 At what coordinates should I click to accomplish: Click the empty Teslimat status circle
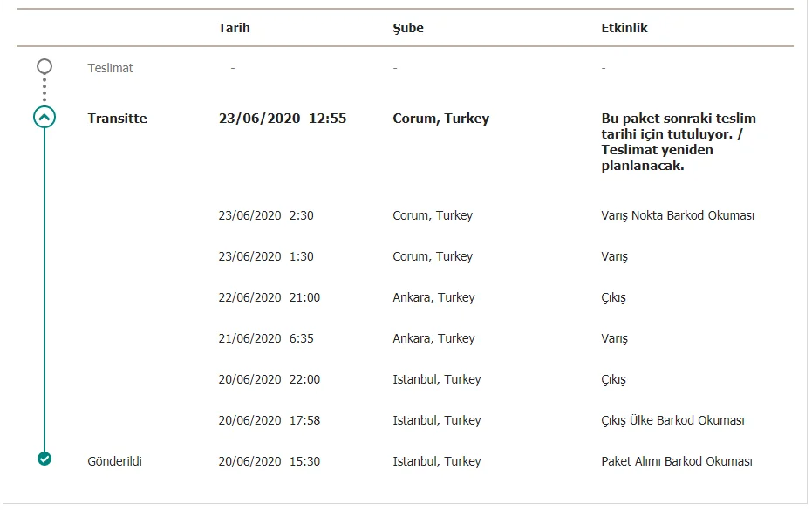(44, 66)
